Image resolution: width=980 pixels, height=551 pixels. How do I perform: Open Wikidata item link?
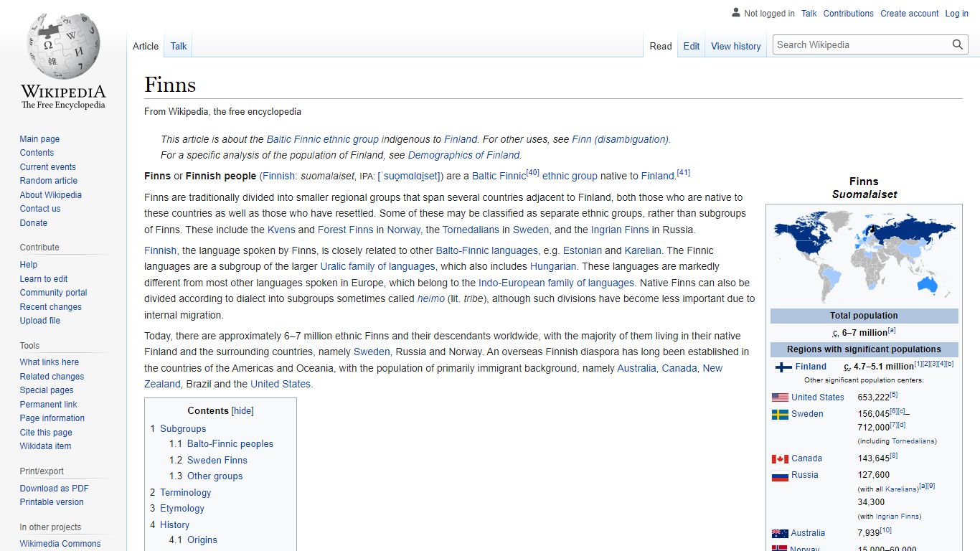click(x=45, y=446)
